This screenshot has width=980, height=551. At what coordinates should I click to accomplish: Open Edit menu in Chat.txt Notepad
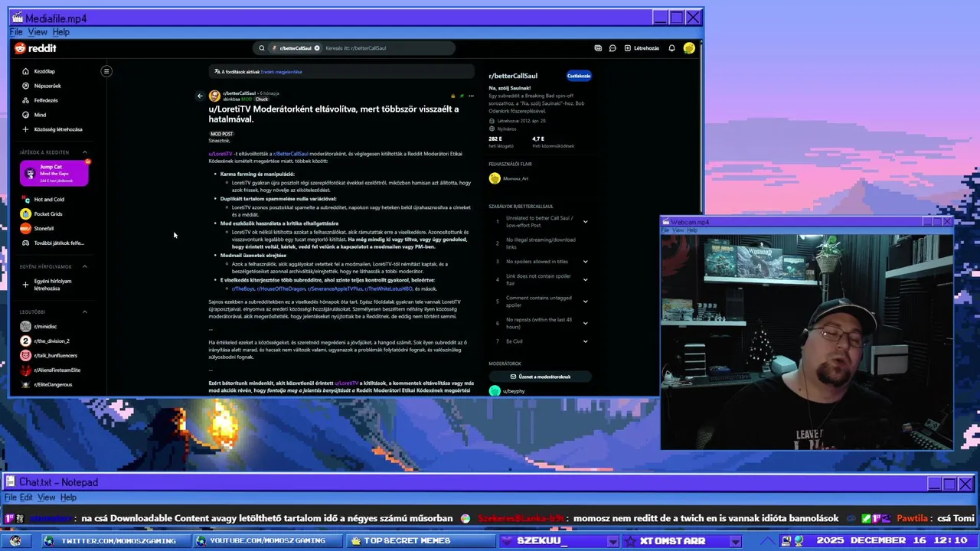[26, 497]
